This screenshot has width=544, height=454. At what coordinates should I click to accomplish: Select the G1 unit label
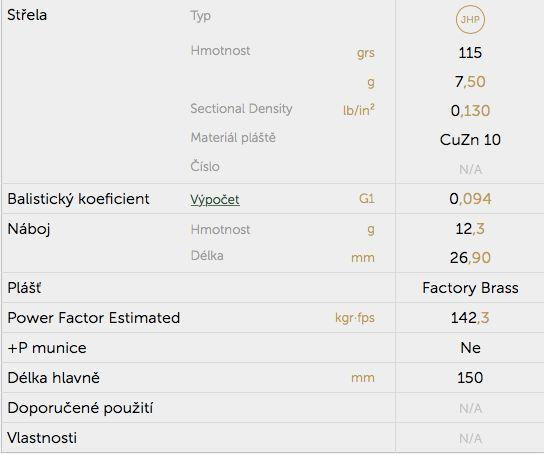pos(367,198)
